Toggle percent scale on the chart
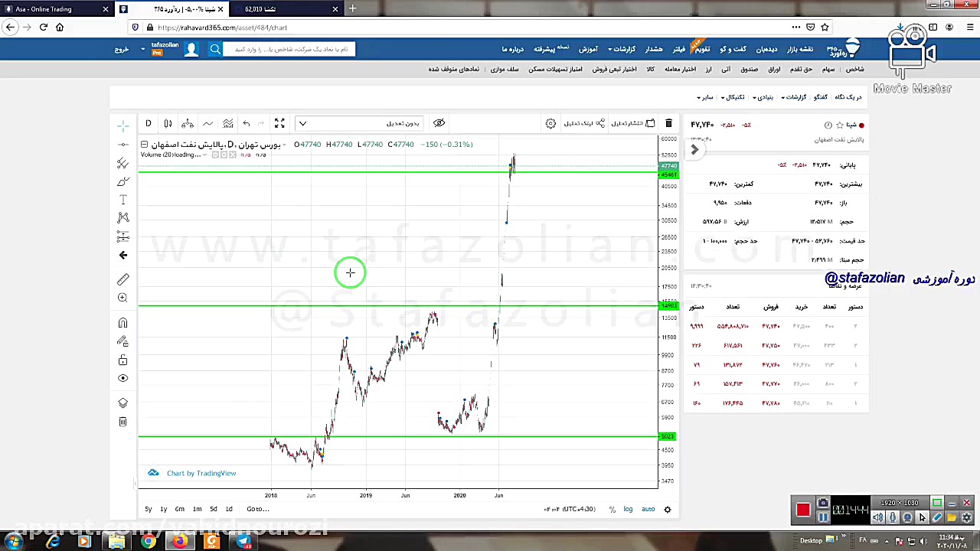980x551 pixels. [x=612, y=509]
